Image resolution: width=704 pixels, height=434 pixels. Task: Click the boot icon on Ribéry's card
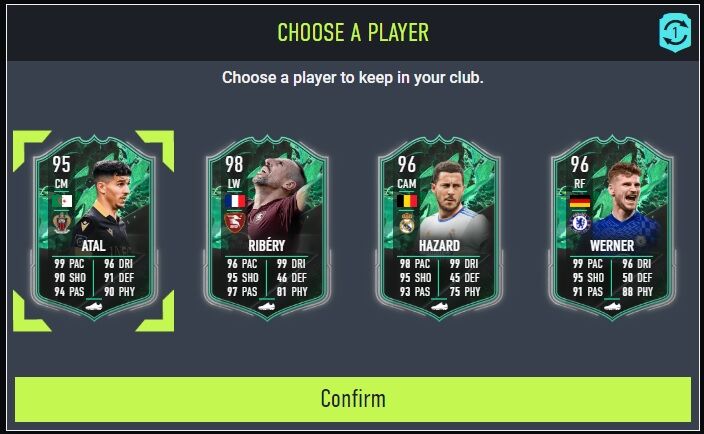(x=267, y=307)
